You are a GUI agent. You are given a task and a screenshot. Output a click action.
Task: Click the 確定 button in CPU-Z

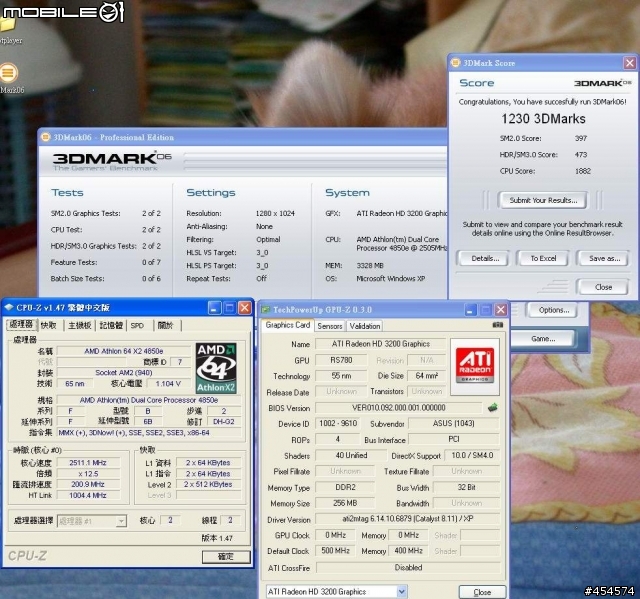tap(226, 557)
